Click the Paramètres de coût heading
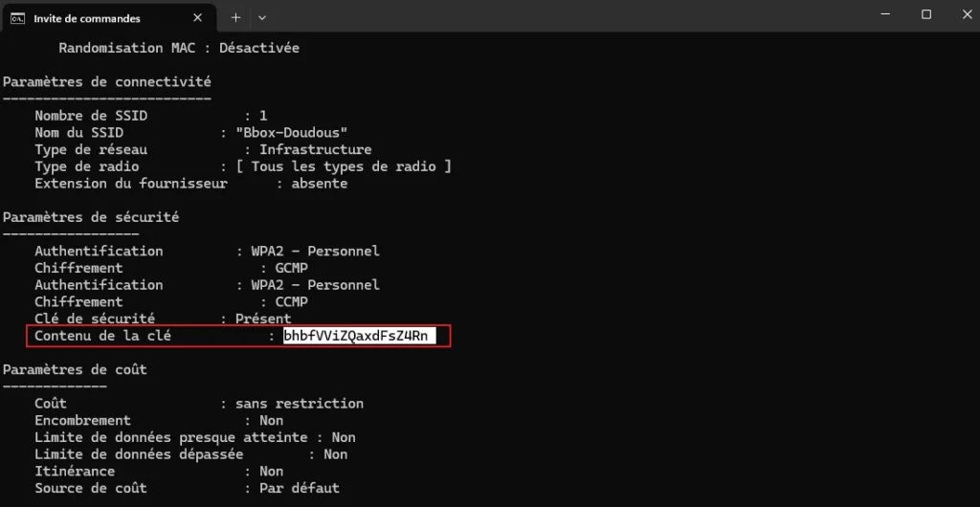The image size is (980, 507). (x=75, y=369)
